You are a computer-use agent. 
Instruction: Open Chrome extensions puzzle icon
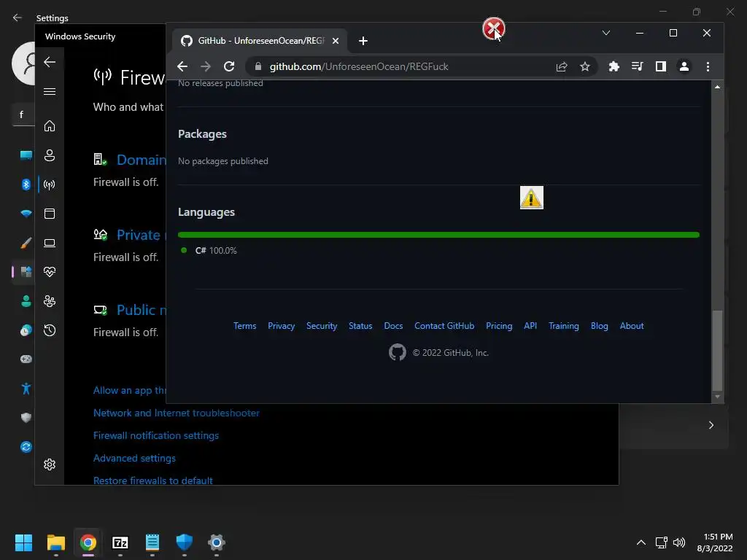(614, 66)
